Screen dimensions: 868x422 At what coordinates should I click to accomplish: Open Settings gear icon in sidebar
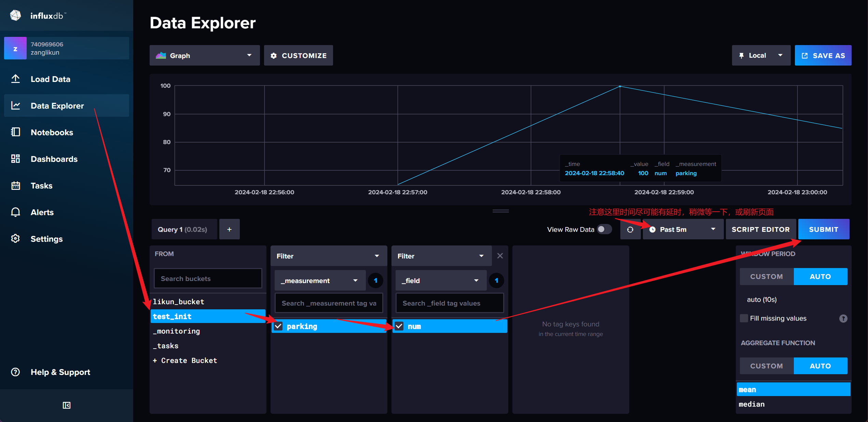[15, 239]
